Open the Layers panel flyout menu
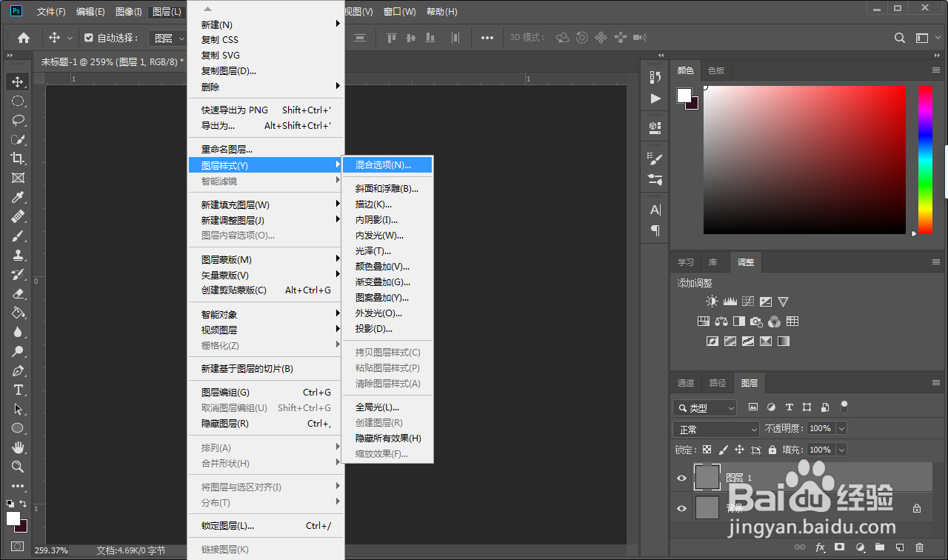 click(x=936, y=383)
